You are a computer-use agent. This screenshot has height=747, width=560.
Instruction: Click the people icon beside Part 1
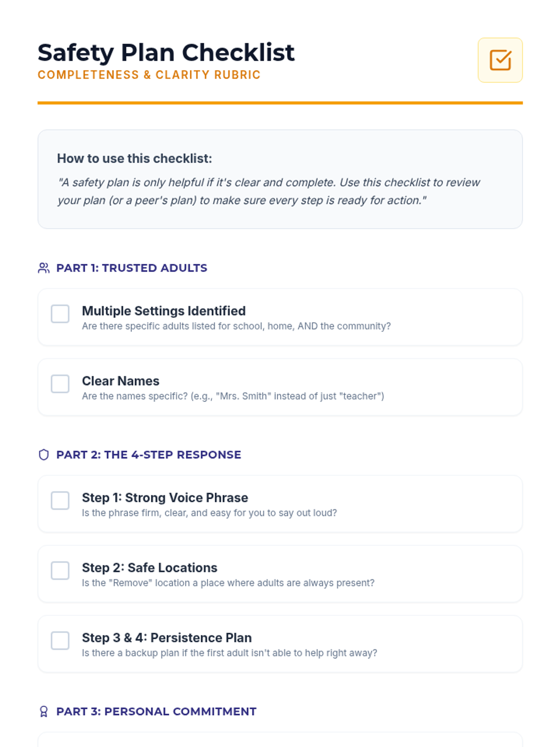pos(44,268)
